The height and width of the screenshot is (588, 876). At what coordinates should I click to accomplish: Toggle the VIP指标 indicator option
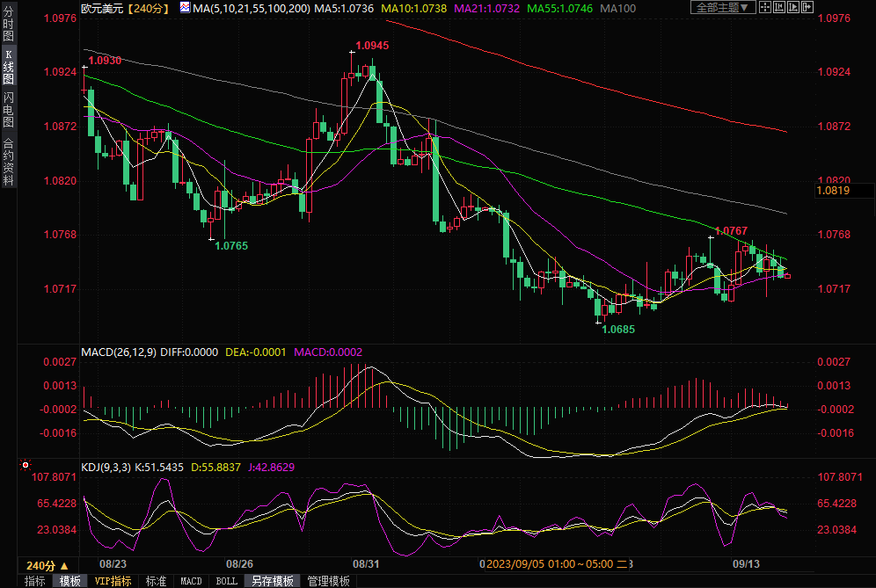[x=112, y=581]
